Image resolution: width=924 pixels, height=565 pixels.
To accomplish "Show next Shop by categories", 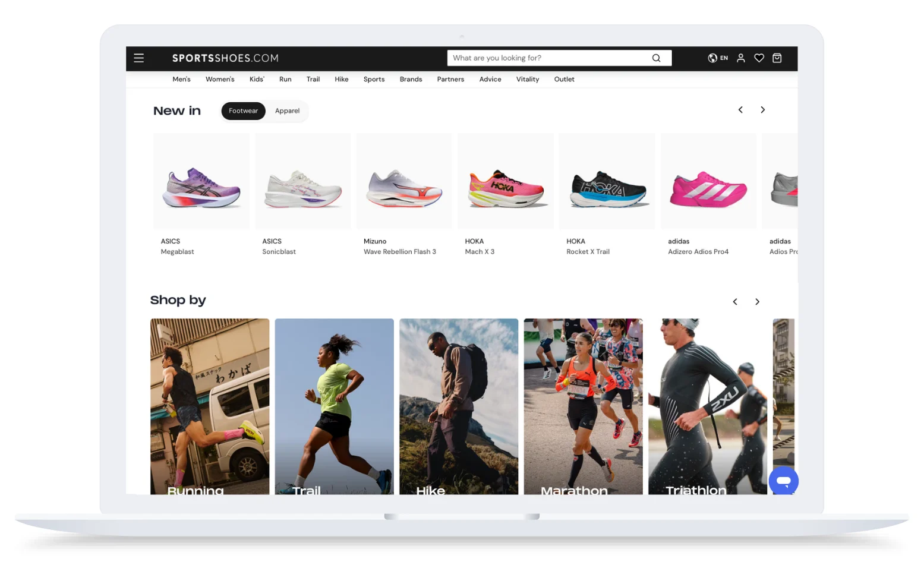I will [757, 302].
